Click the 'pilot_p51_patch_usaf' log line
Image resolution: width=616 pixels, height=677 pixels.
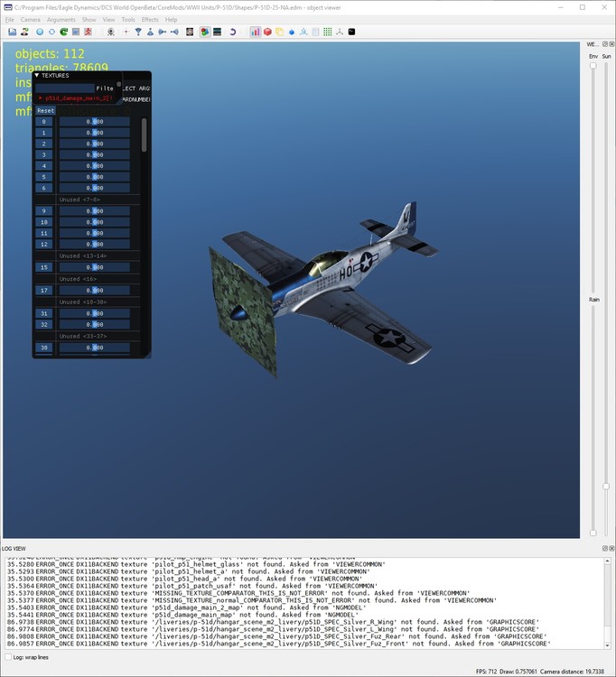point(192,586)
